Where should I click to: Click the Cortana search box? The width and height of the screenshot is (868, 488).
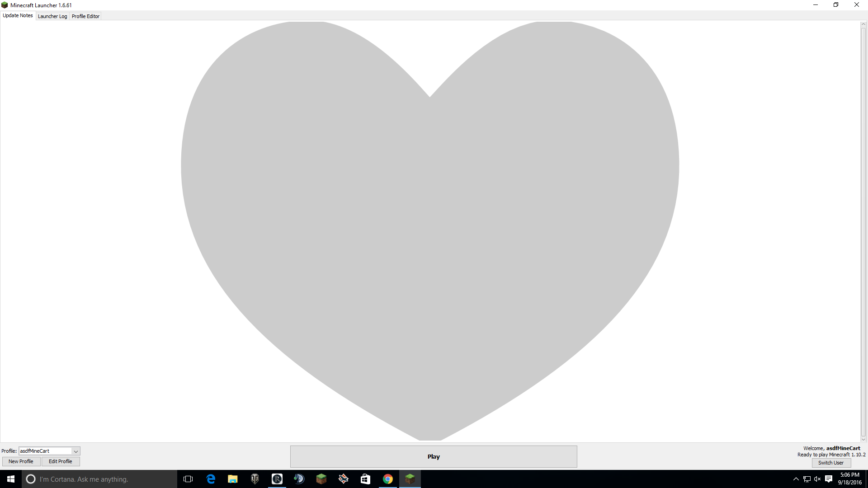99,479
